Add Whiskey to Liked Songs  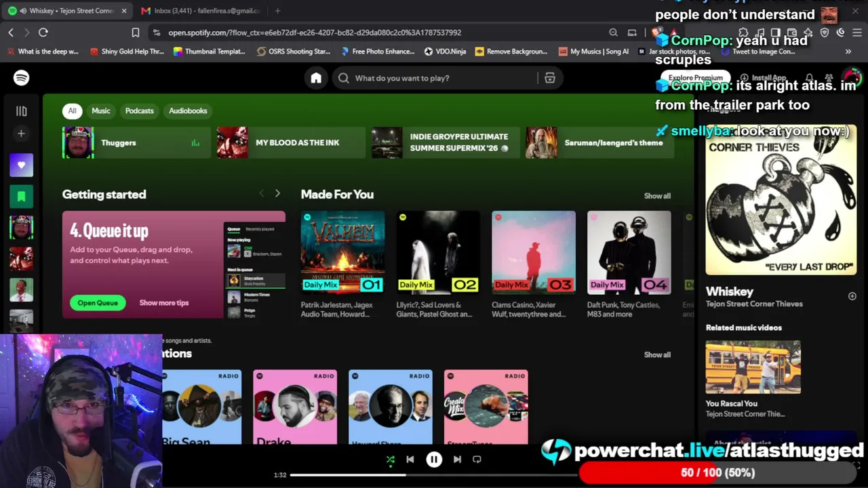tap(852, 296)
